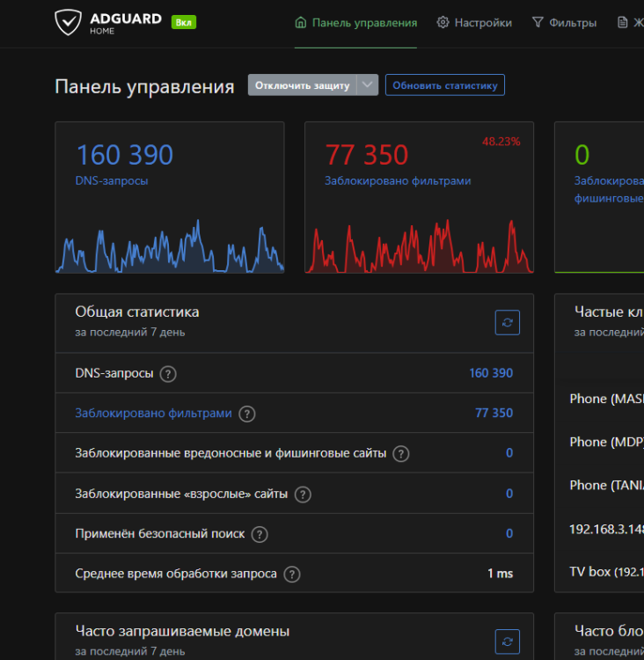The height and width of the screenshot is (660, 644).
Task: Click the AdGuard Home shield logo
Action: coord(68,23)
